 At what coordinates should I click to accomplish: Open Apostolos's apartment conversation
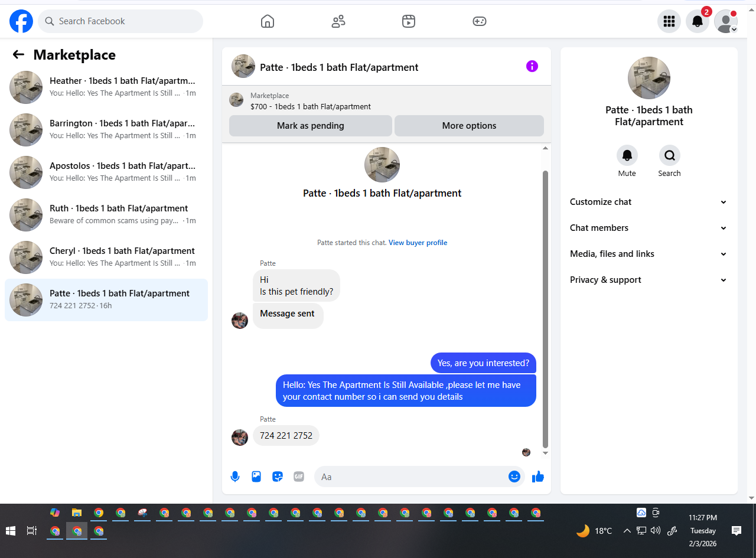[106, 172]
